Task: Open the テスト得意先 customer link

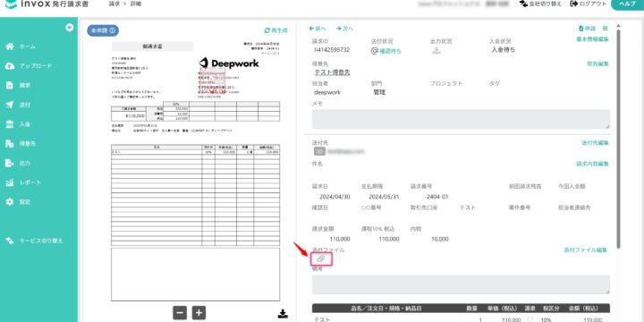Action: pyautogui.click(x=332, y=72)
